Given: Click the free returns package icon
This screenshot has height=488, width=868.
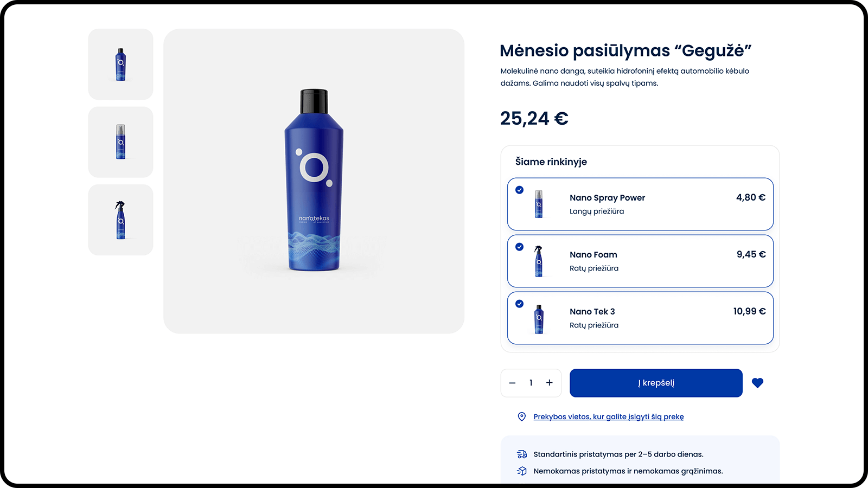Looking at the screenshot, I should (x=522, y=471).
